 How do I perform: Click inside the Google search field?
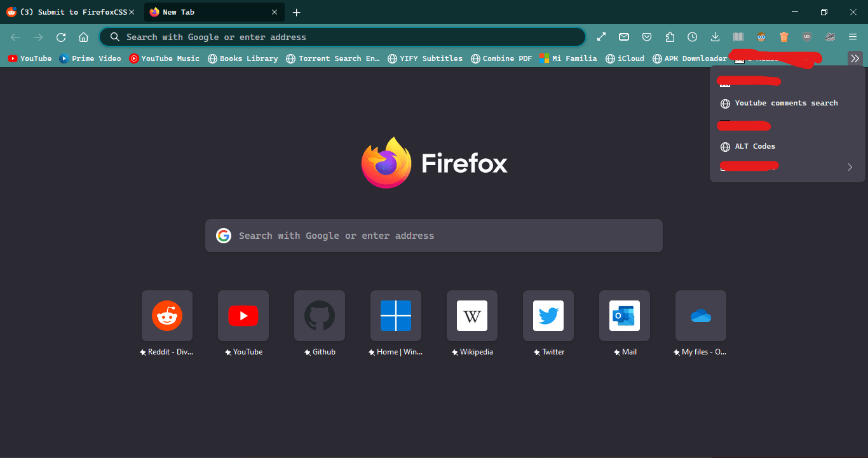coord(434,235)
